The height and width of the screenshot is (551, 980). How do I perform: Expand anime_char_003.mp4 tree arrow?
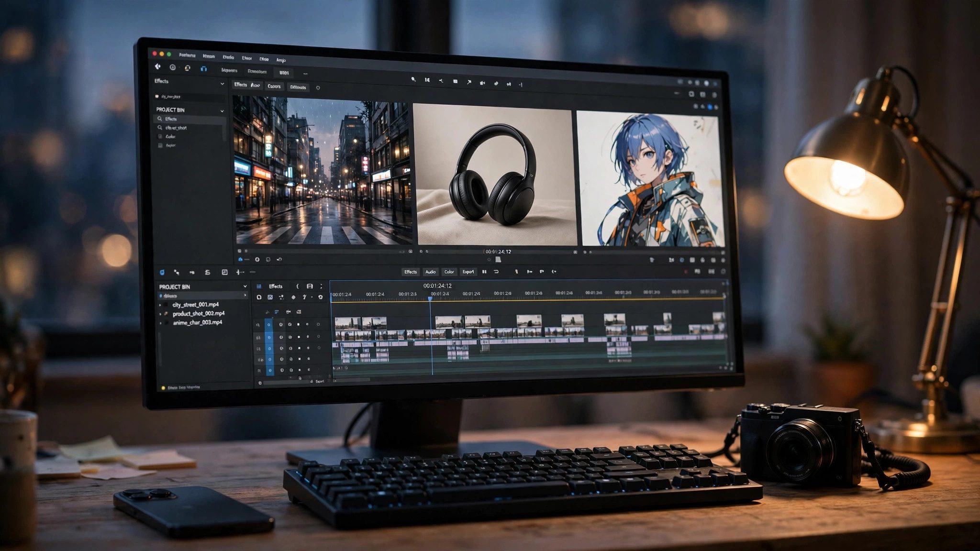point(160,323)
